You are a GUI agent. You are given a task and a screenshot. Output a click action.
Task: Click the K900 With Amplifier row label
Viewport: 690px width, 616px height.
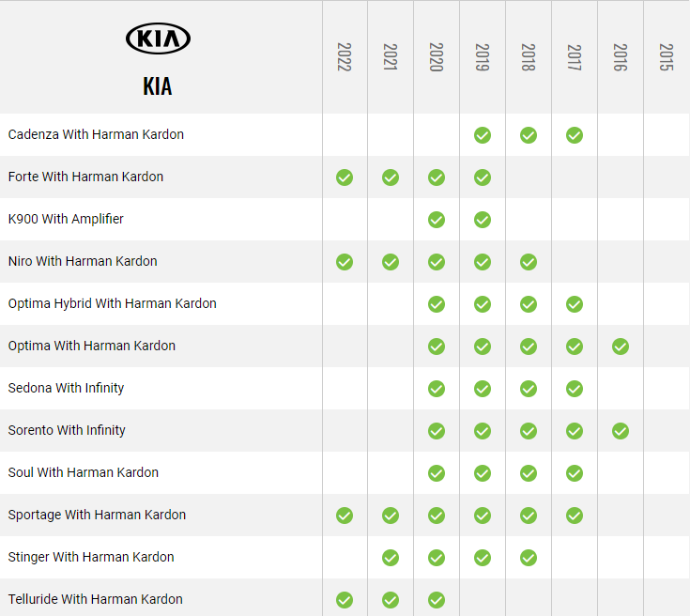[x=66, y=219]
